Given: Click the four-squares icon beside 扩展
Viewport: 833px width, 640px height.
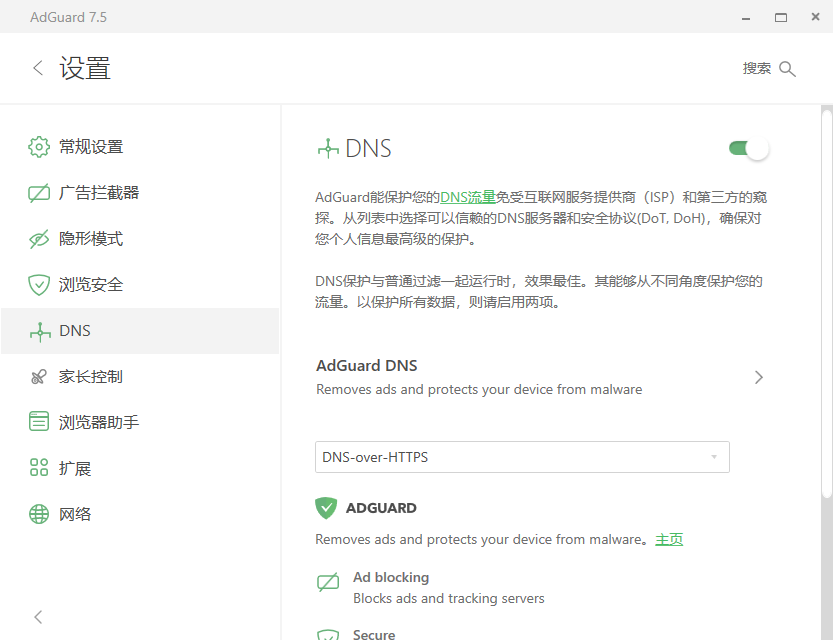Looking at the screenshot, I should [39, 467].
